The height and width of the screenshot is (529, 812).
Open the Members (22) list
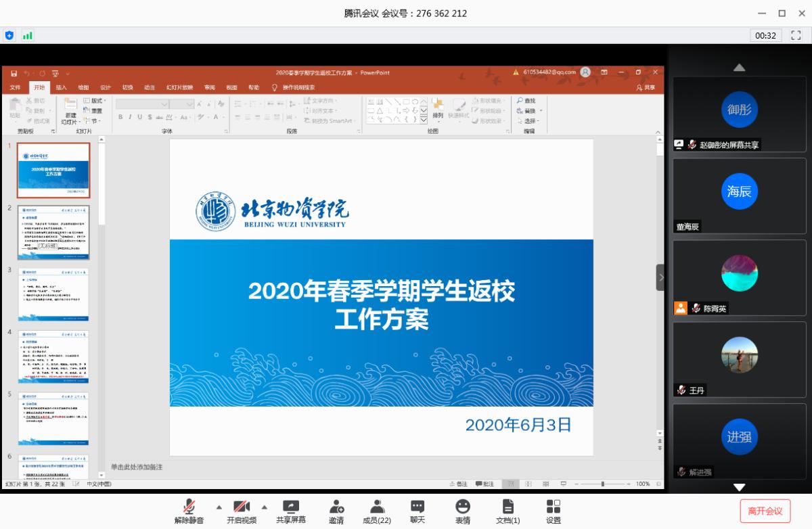[377, 507]
